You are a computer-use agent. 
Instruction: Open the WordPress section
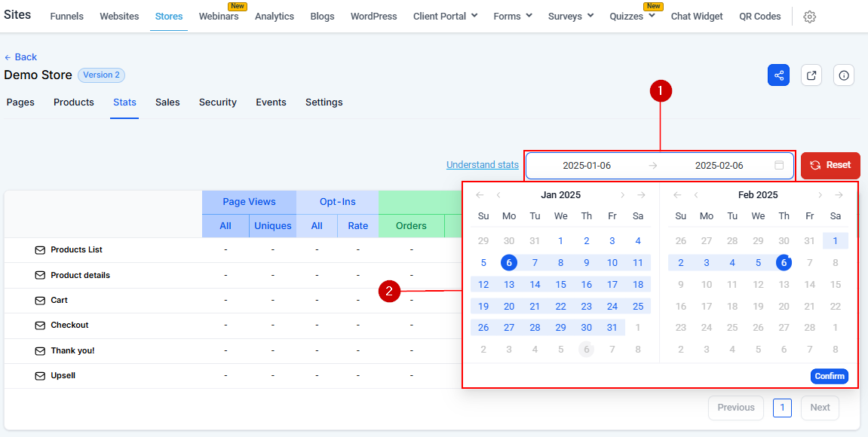point(373,16)
